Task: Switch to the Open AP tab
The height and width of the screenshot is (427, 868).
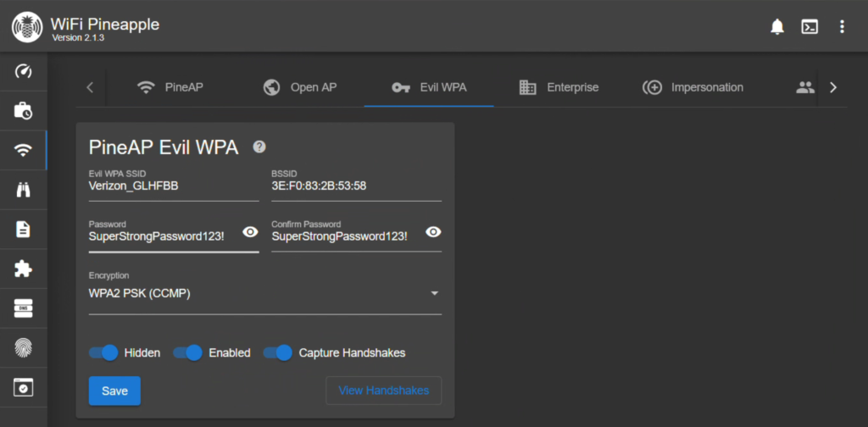Action: point(299,87)
